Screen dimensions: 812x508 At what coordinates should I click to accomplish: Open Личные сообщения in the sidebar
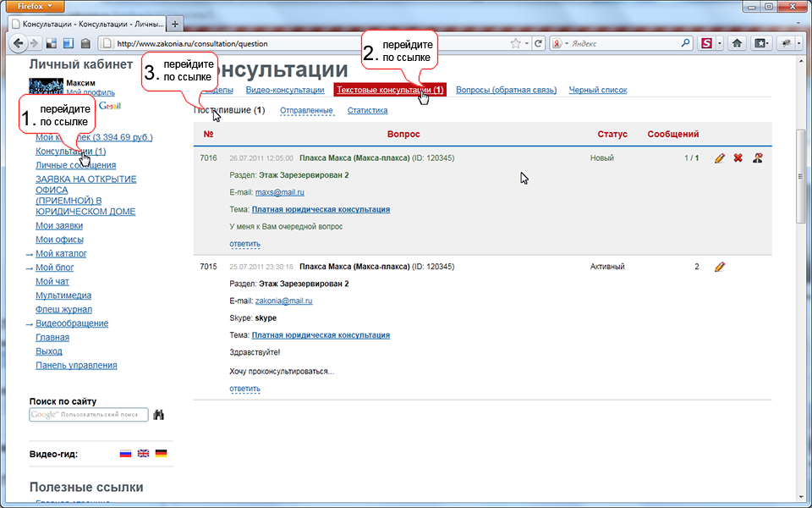coord(75,165)
